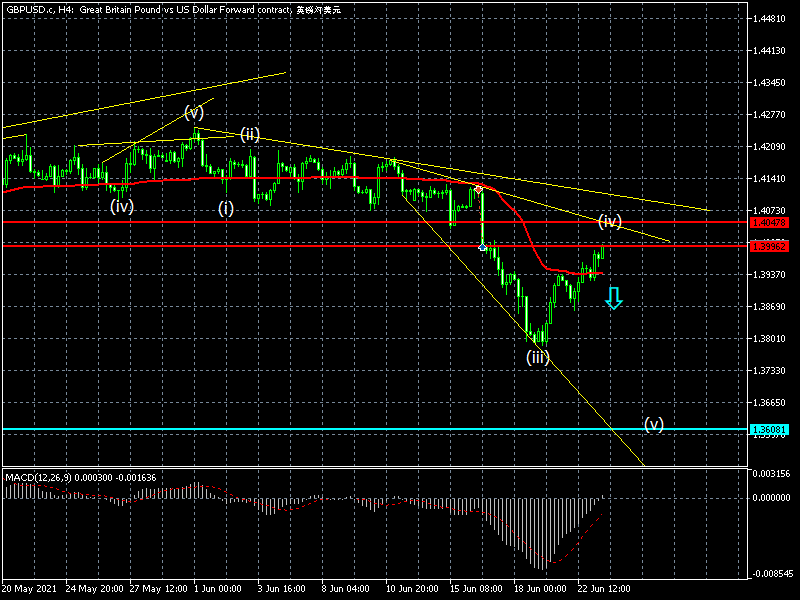Click the 1.44810 price scale value
800x600 pixels.
point(768,19)
